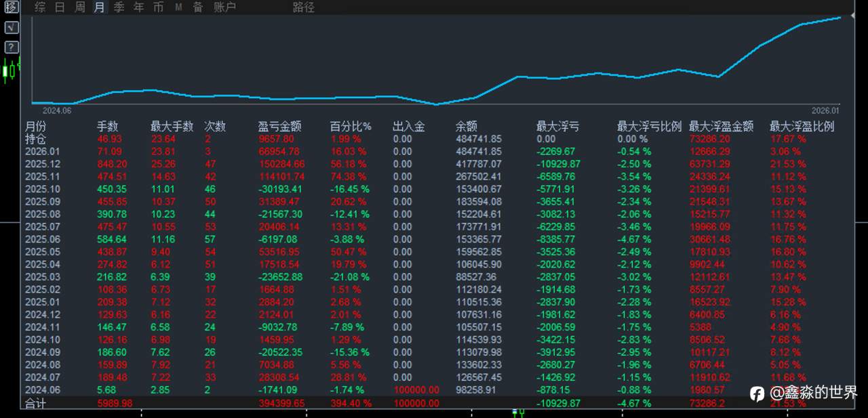Click the 路径 path label

pos(303,7)
